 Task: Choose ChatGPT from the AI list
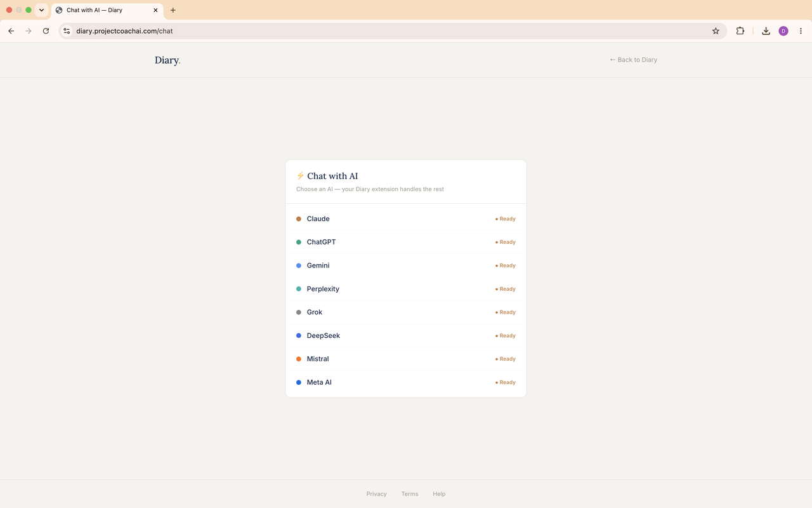pyautogui.click(x=406, y=242)
